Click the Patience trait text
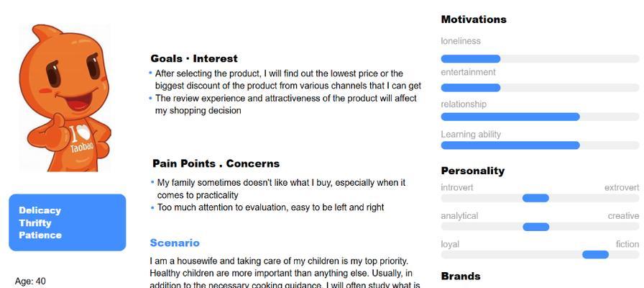The height and width of the screenshot is (288, 644). (x=40, y=235)
